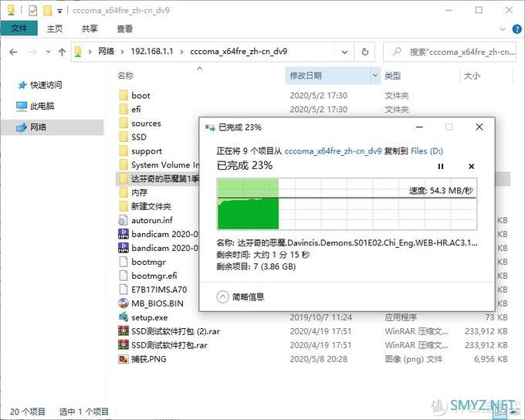The image size is (525, 420).
Task: Open the 修改日期 column filter dropdown
Action: click(375, 76)
